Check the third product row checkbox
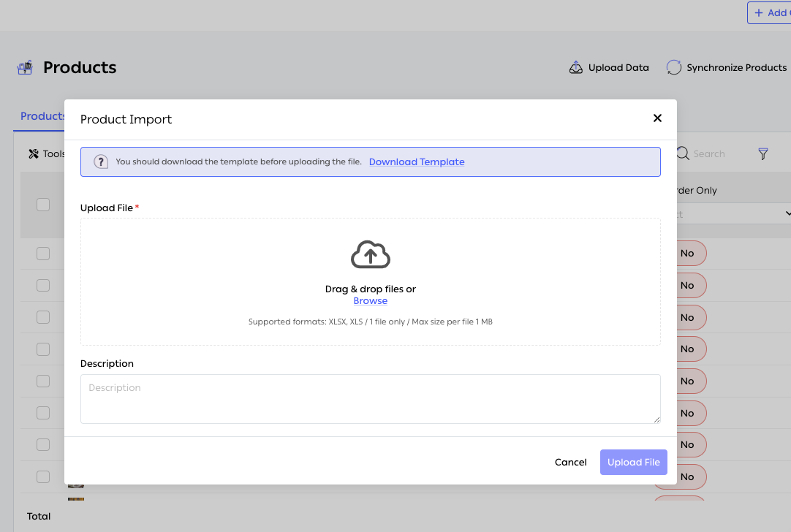791x532 pixels. coord(43,317)
